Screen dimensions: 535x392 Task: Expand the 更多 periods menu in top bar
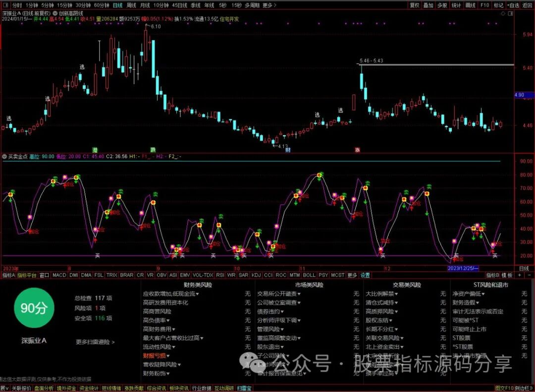[x=269, y=5]
